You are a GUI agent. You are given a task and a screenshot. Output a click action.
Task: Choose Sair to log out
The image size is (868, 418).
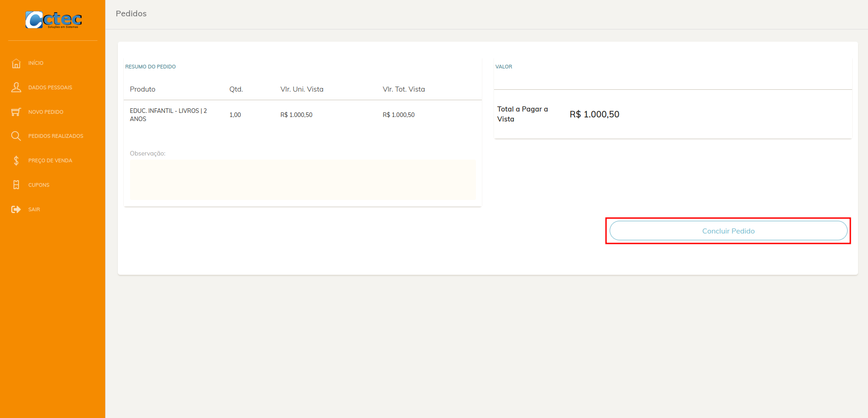[34, 209]
